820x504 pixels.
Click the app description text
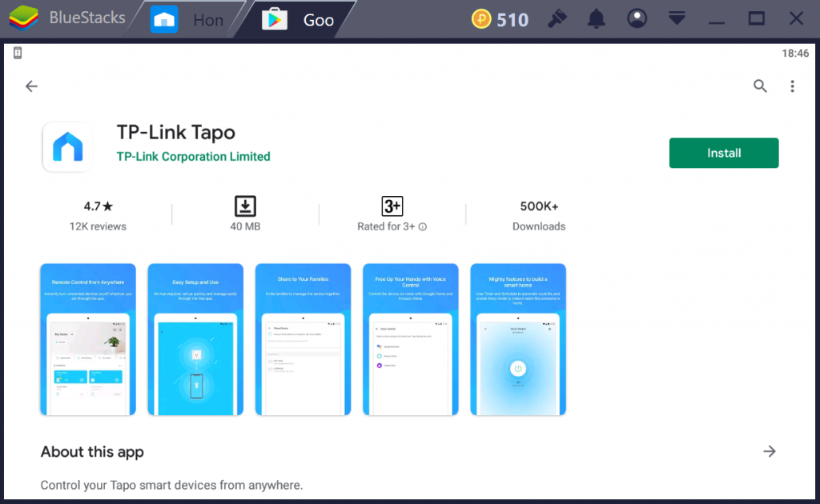171,485
